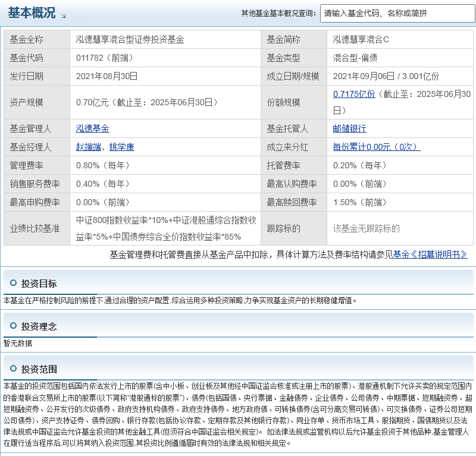The height and width of the screenshot is (456, 476).
Task: Click the 托管费率 label cell
Action: click(x=294, y=166)
